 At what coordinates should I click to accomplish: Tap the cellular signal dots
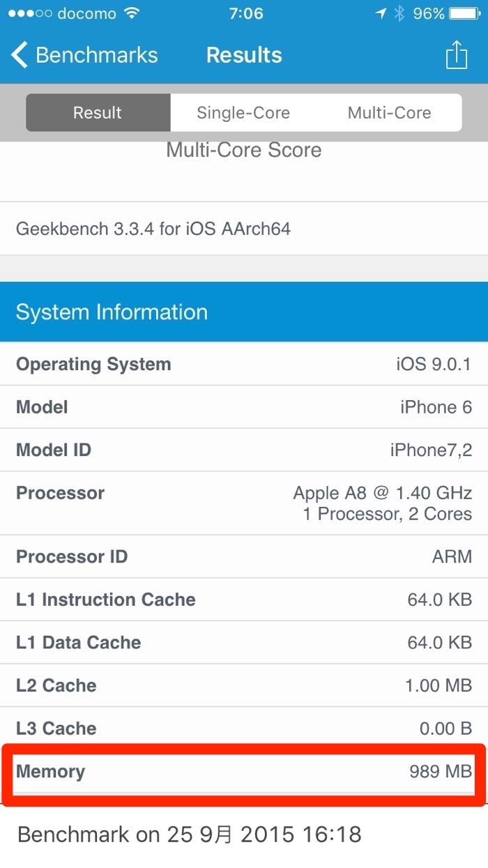click(x=29, y=13)
